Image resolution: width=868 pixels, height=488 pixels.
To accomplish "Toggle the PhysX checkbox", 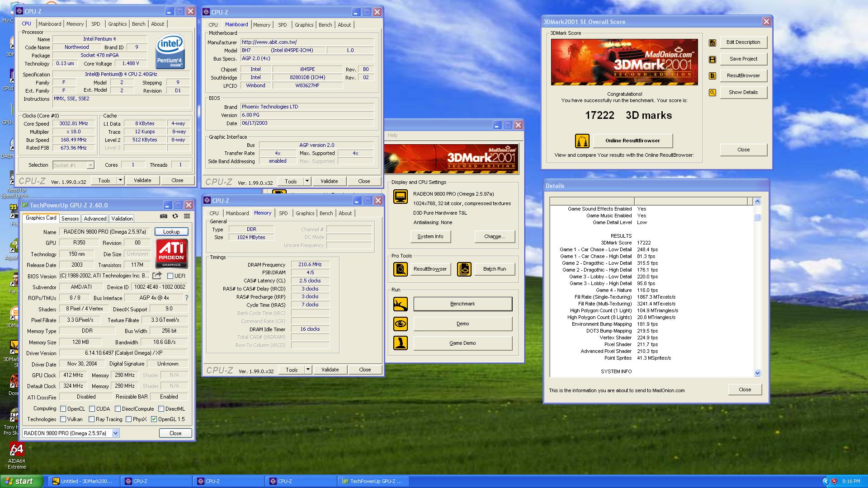I will pos(128,419).
